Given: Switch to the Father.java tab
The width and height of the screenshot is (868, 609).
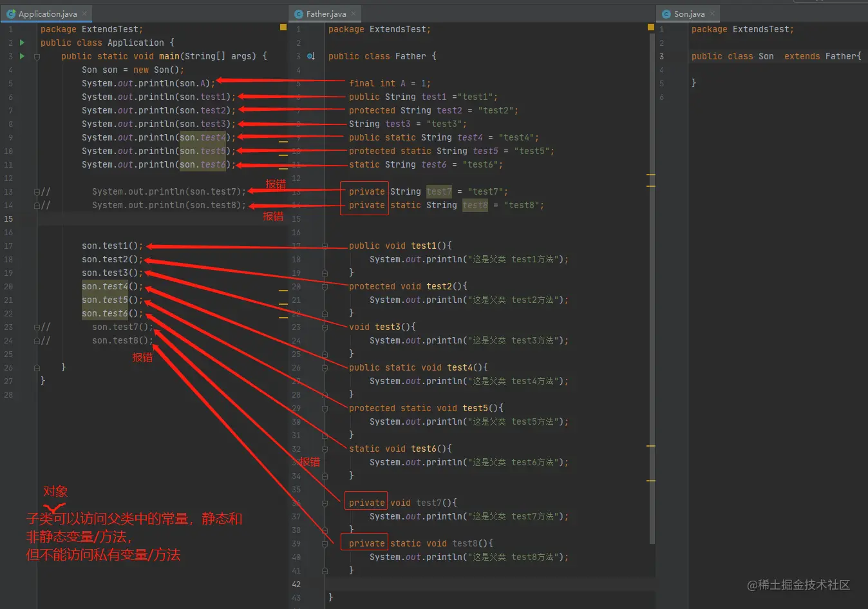Looking at the screenshot, I should pyautogui.click(x=326, y=14).
